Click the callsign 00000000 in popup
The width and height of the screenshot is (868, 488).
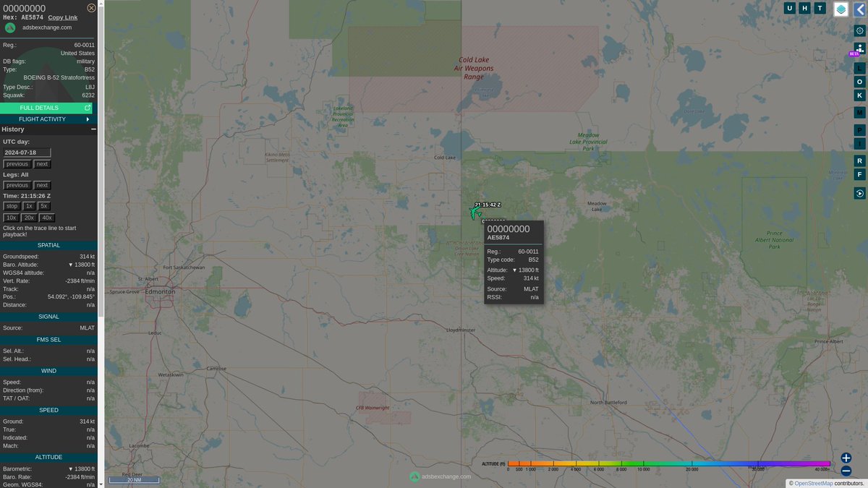pyautogui.click(x=509, y=228)
